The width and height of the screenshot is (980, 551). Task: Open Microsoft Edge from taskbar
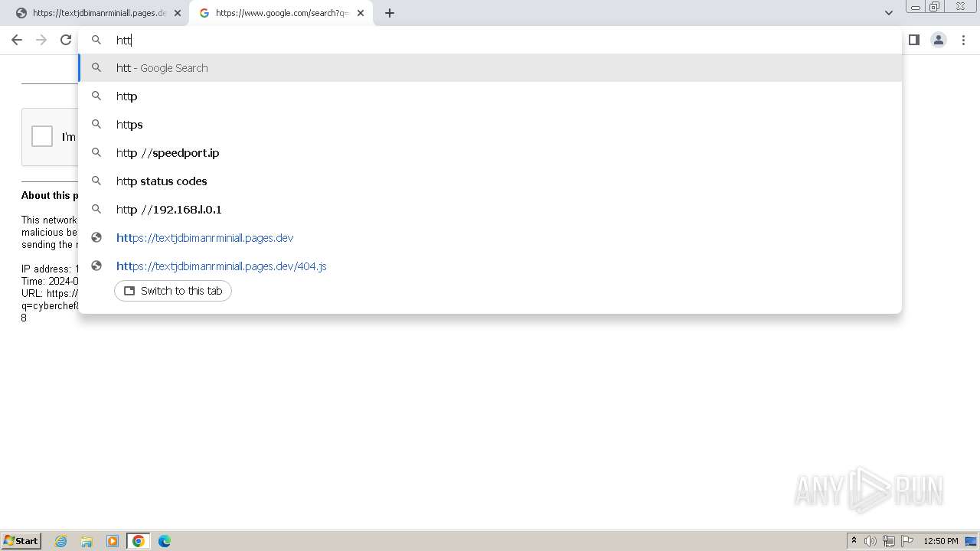[x=165, y=541]
